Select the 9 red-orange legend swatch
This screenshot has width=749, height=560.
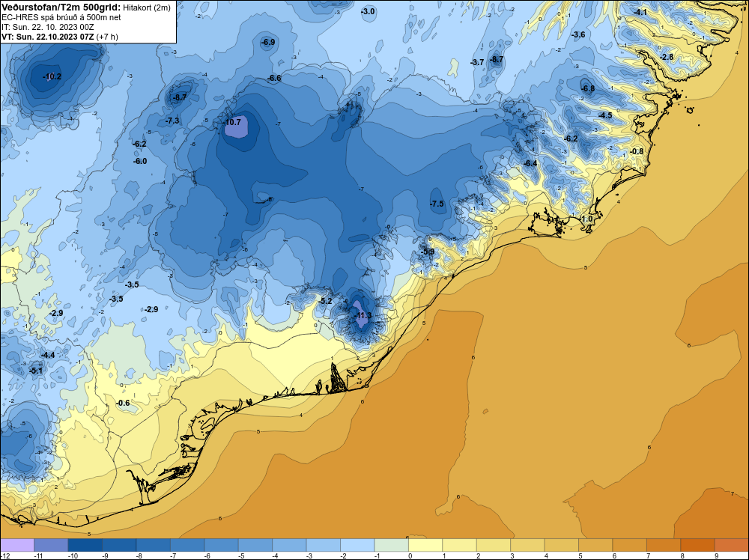tap(732, 545)
